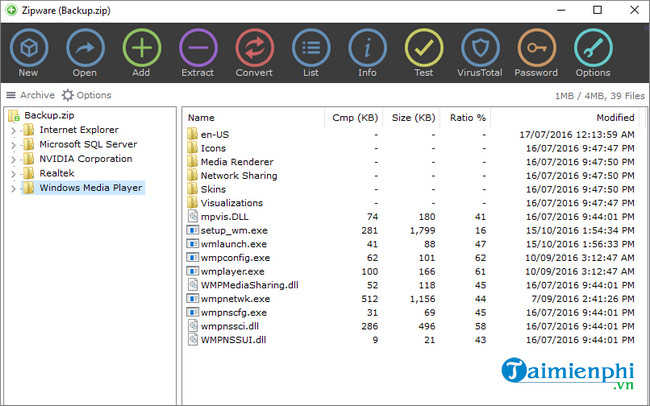The width and height of the screenshot is (650, 406).
Task: Select the mpvis.DLL file
Action: 410,216
